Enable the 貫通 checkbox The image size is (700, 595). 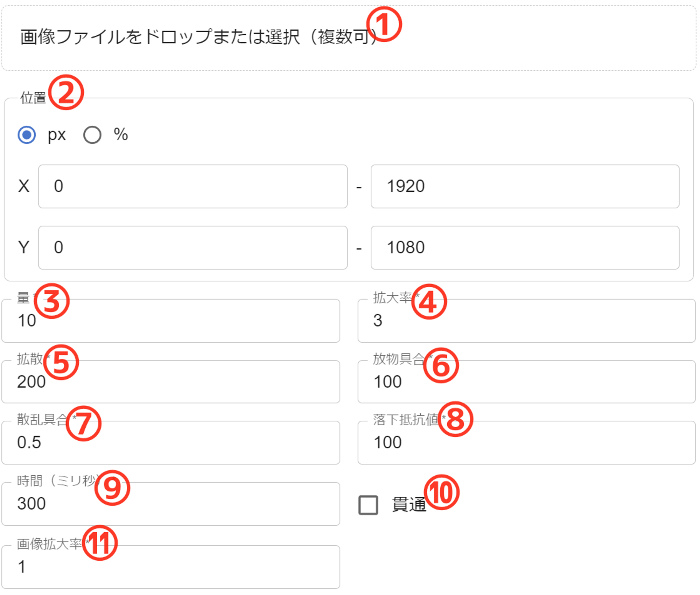[368, 505]
